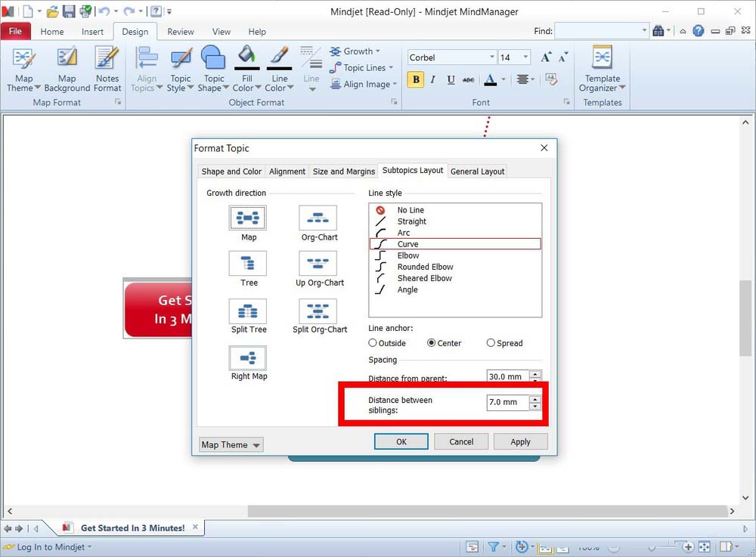Select Right Map growth direction
The width and height of the screenshot is (756, 557).
coord(248,358)
